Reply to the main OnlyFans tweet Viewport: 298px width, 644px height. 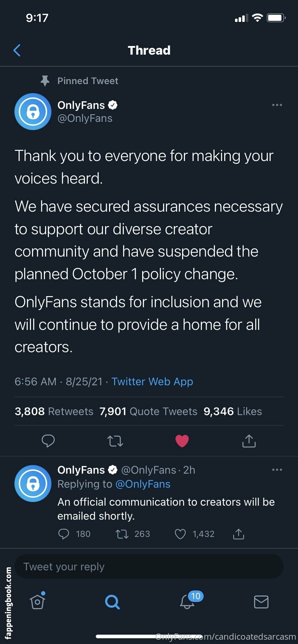[x=48, y=441]
